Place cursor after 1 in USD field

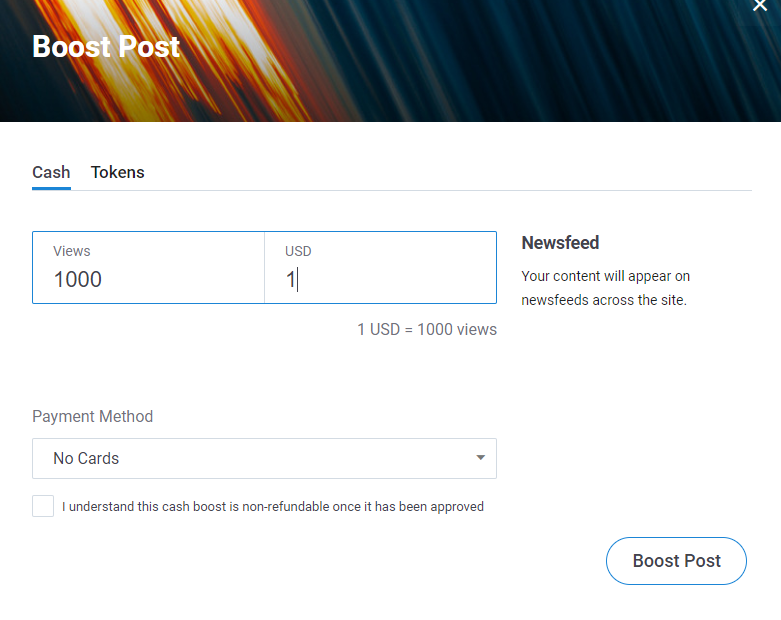coord(297,279)
